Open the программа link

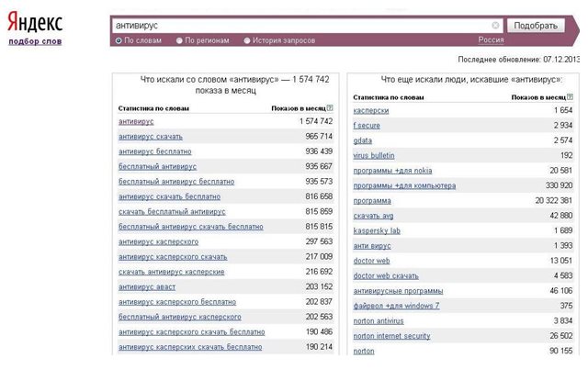point(372,201)
